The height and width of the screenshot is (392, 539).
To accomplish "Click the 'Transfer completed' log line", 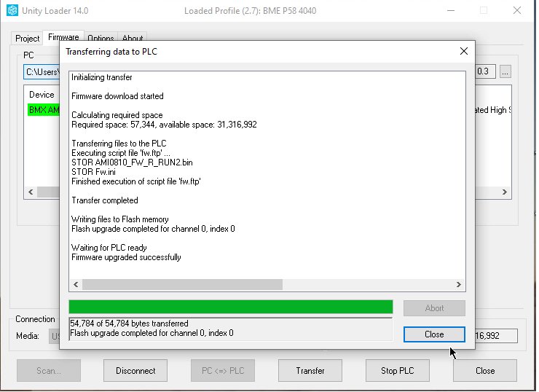I will pos(104,200).
